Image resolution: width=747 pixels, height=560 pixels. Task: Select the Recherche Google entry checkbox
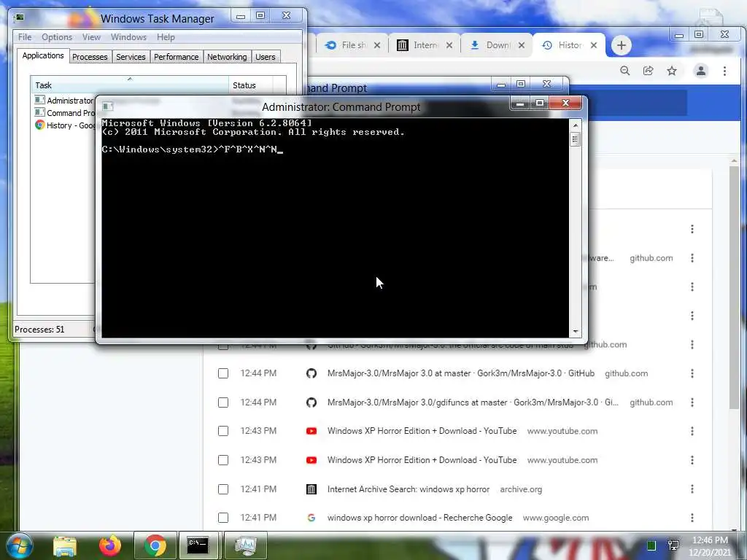223,518
